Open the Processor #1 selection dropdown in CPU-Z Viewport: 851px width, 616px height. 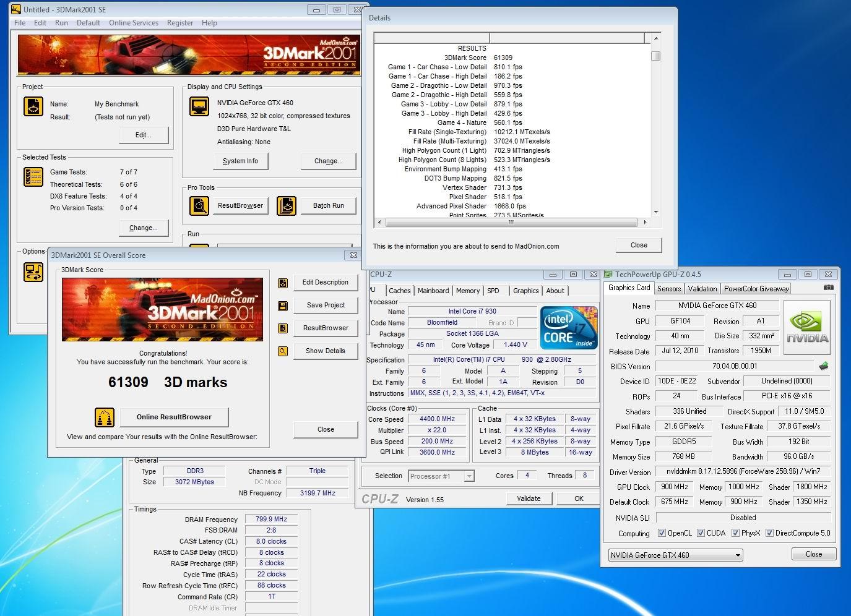pyautogui.click(x=441, y=476)
